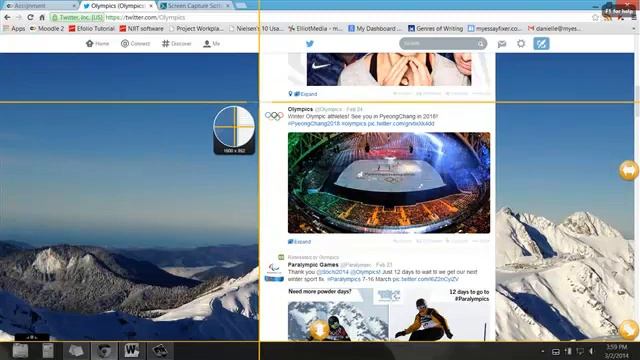Click the Twitter, Inc. security badge
The width and height of the screenshot is (640, 360).
point(77,18)
